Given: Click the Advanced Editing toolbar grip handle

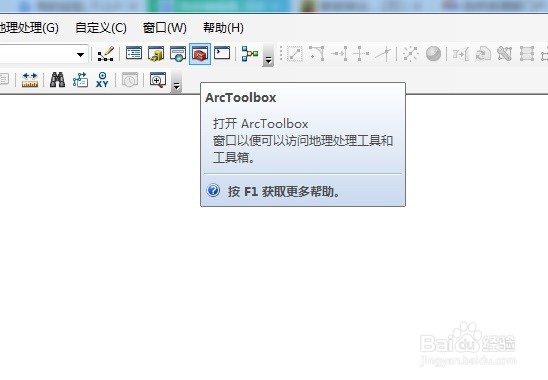Looking at the screenshot, I should [281, 54].
